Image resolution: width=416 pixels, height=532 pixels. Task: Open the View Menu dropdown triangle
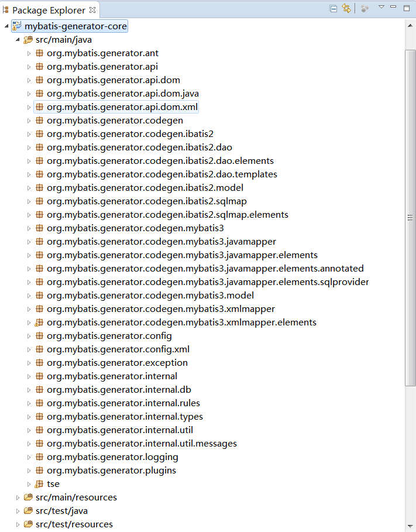[x=381, y=7]
